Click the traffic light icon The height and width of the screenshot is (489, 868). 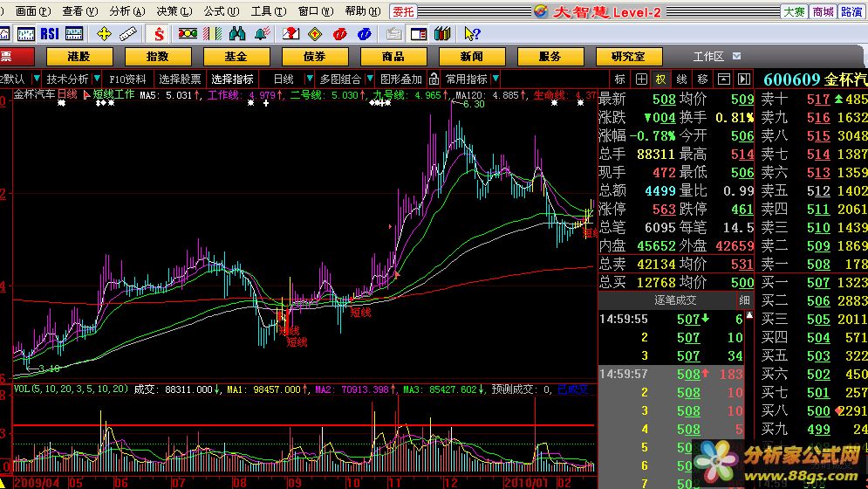[x=188, y=34]
